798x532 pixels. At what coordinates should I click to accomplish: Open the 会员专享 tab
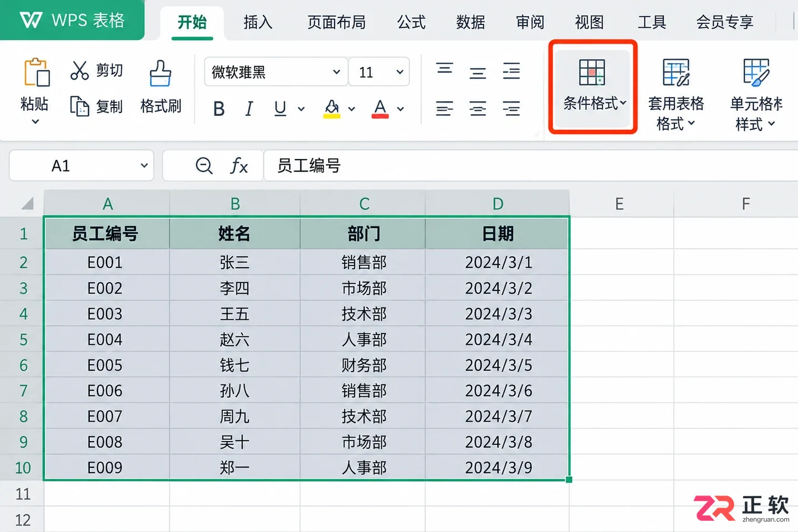(x=725, y=22)
